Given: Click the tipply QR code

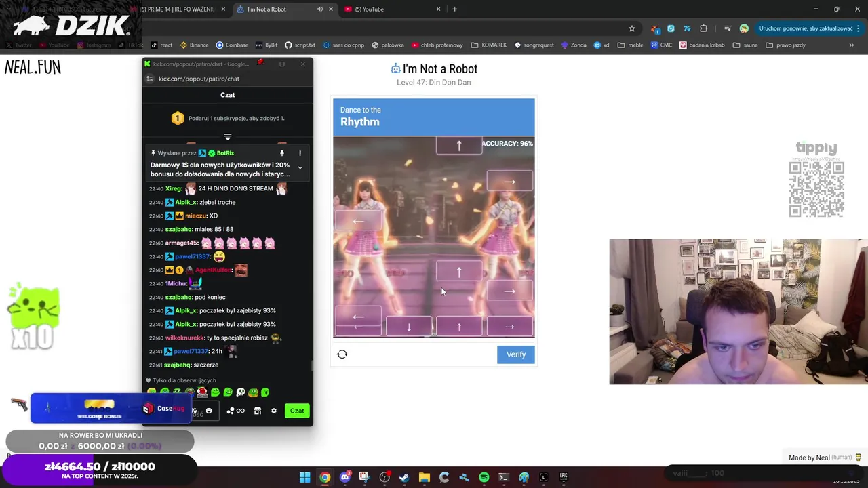Looking at the screenshot, I should [x=816, y=189].
